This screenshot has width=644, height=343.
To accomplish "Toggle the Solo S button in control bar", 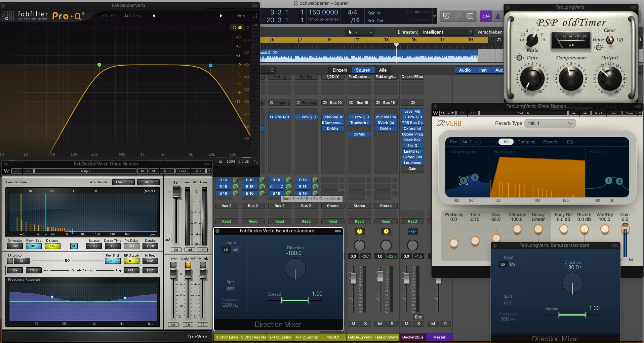I will coord(470,16).
